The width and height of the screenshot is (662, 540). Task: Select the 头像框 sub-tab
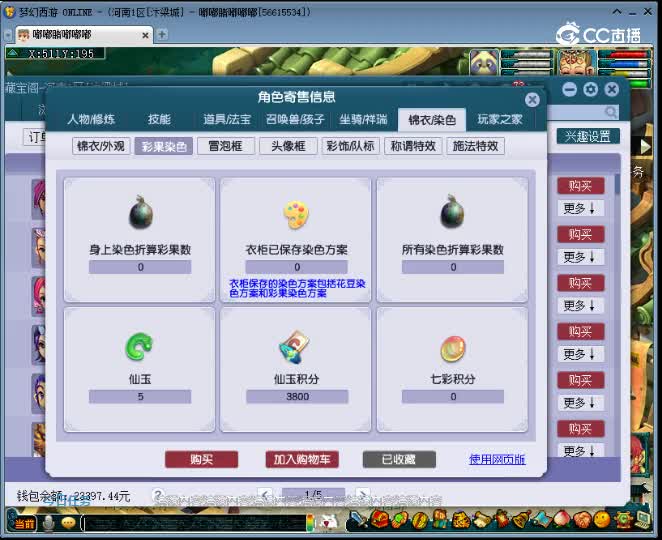288,147
